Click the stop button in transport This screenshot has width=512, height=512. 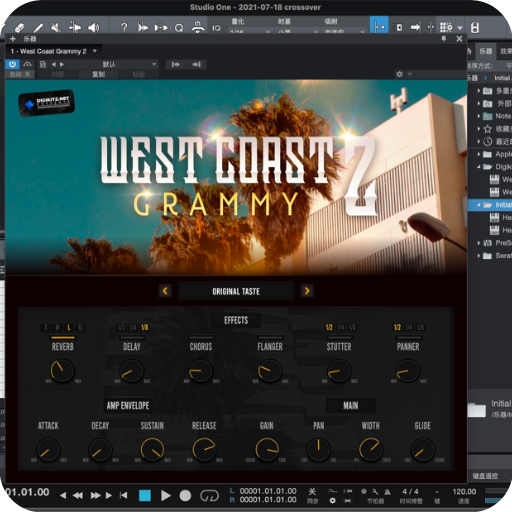click(145, 496)
